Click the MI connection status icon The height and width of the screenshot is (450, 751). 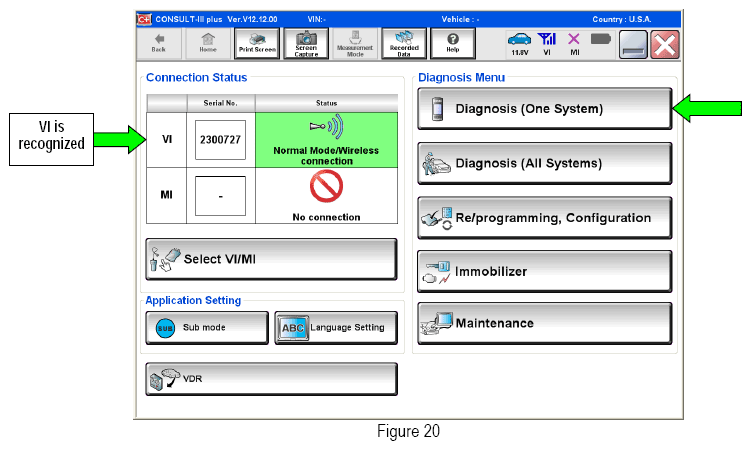coord(574,44)
